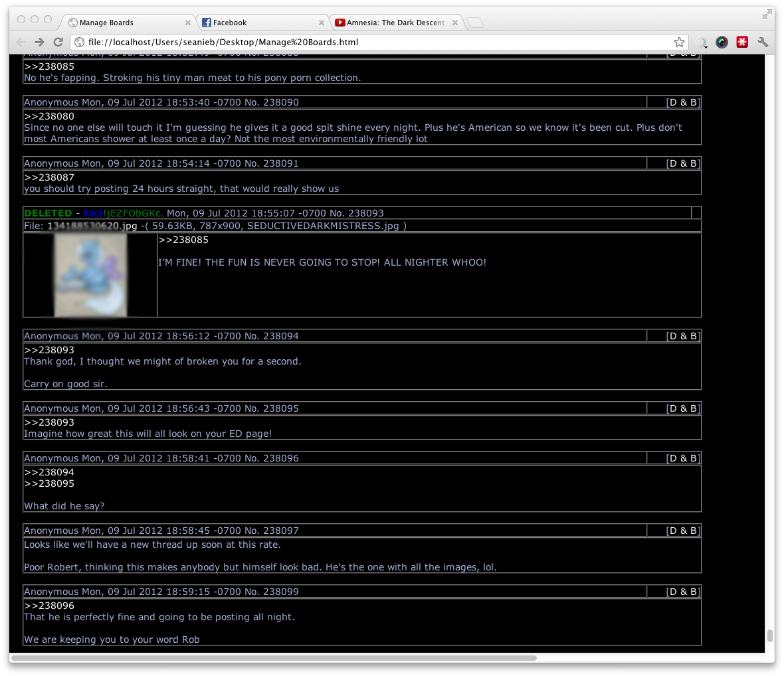The height and width of the screenshot is (676, 784).
Task: Go back with the back arrow
Action: [x=21, y=42]
